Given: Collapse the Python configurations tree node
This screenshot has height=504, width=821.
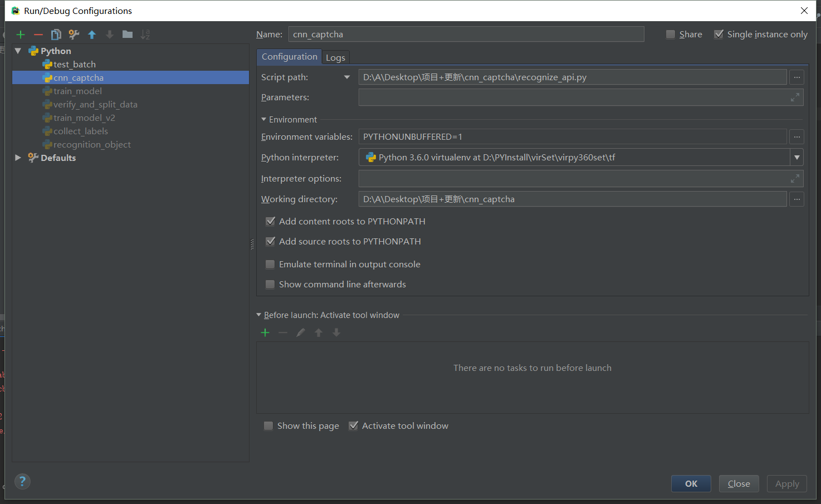Looking at the screenshot, I should pos(18,51).
